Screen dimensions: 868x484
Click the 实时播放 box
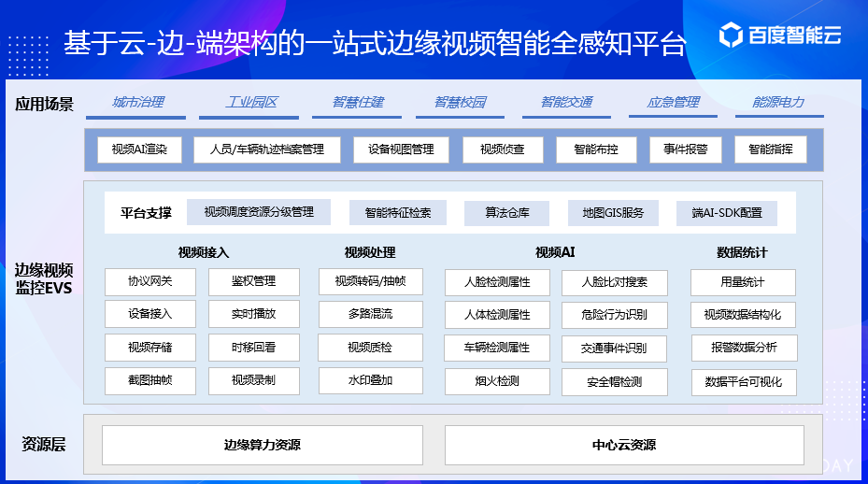(x=253, y=314)
